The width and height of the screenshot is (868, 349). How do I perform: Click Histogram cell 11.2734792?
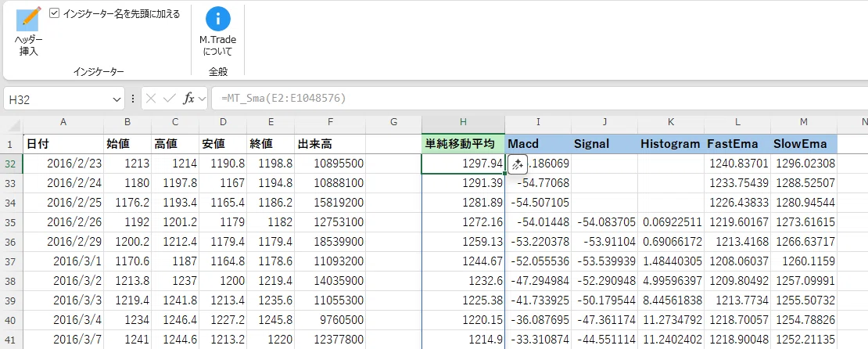point(671,319)
